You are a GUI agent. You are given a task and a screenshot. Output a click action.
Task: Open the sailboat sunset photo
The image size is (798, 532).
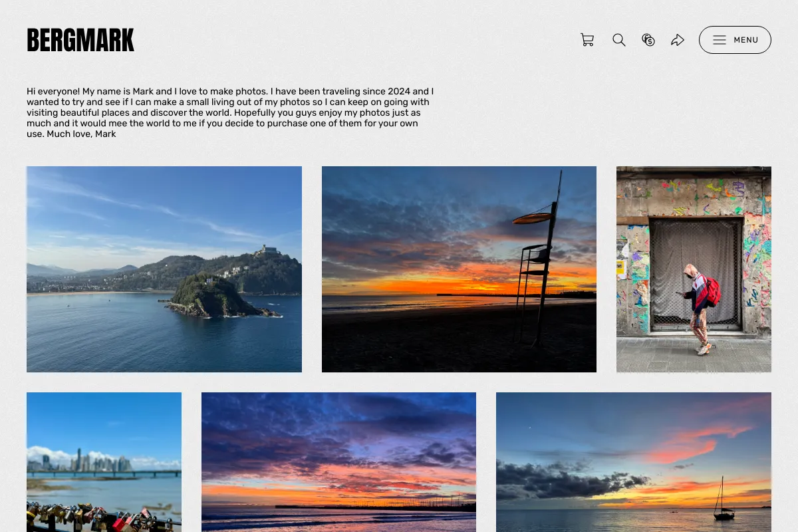(x=634, y=462)
